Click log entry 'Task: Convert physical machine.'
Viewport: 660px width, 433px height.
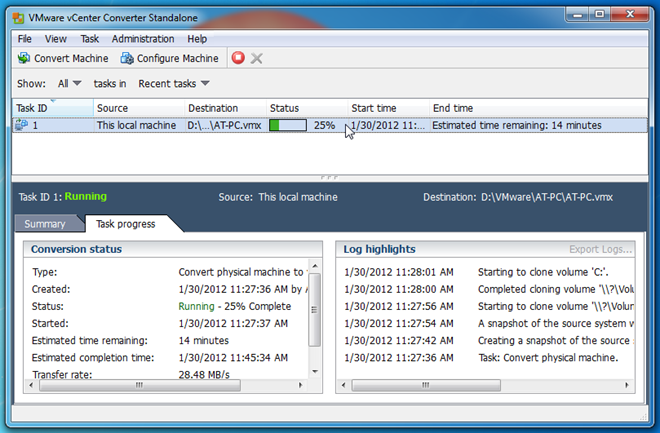548,357
